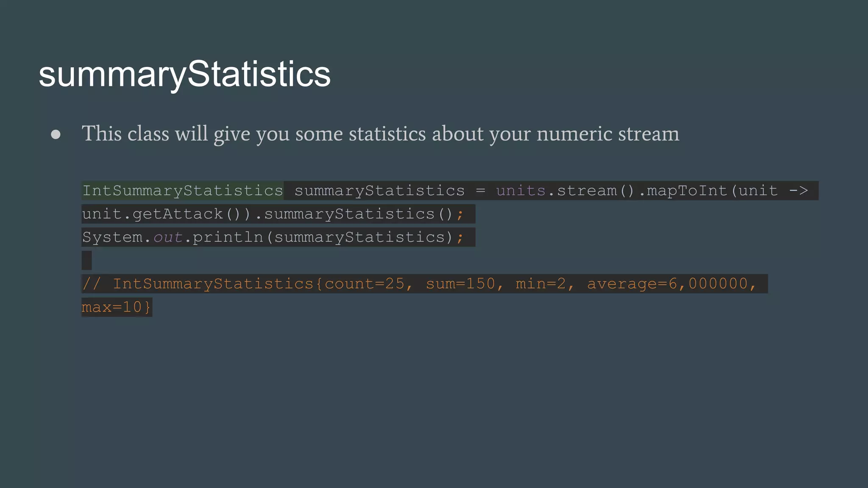Click "average=6,000000" in the comment
The width and height of the screenshot is (868, 488).
[667, 284]
